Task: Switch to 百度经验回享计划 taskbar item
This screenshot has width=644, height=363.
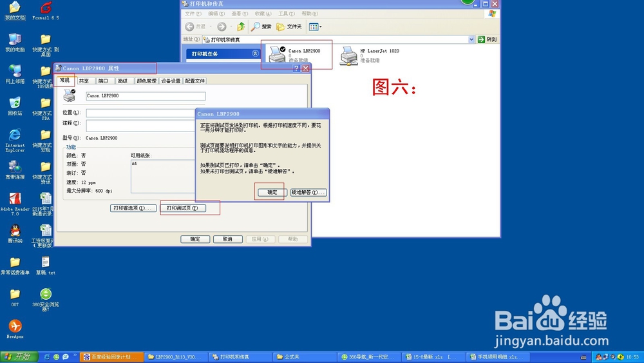Action: (112, 357)
